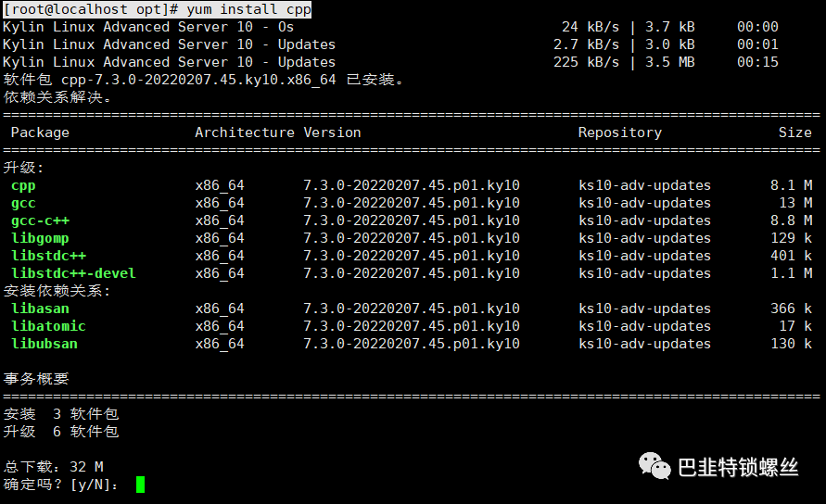Click the 'yum install cpp' command text
Screen dimensions: 826x504
tap(248, 9)
